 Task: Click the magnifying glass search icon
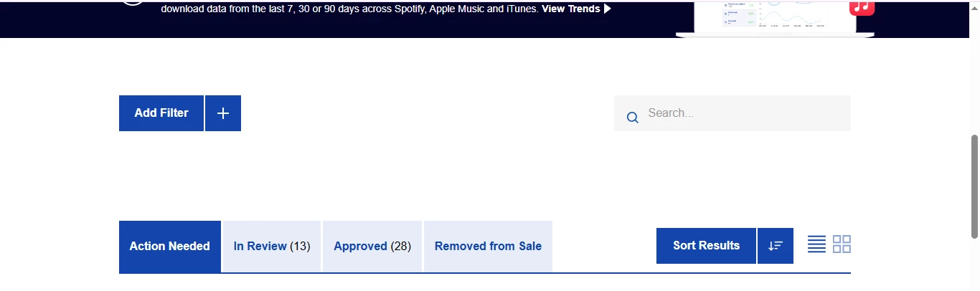632,118
